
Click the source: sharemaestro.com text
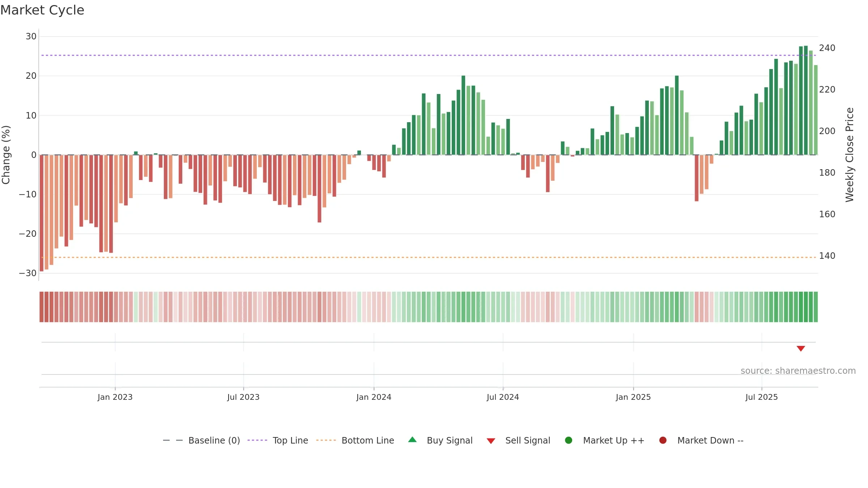(798, 371)
